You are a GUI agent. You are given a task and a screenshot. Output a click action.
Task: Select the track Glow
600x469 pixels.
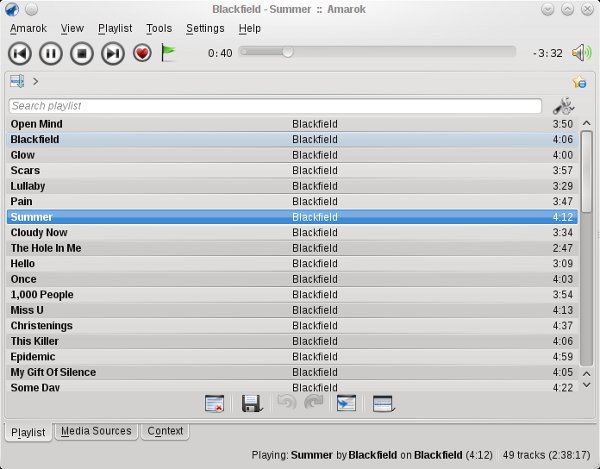[x=292, y=155]
